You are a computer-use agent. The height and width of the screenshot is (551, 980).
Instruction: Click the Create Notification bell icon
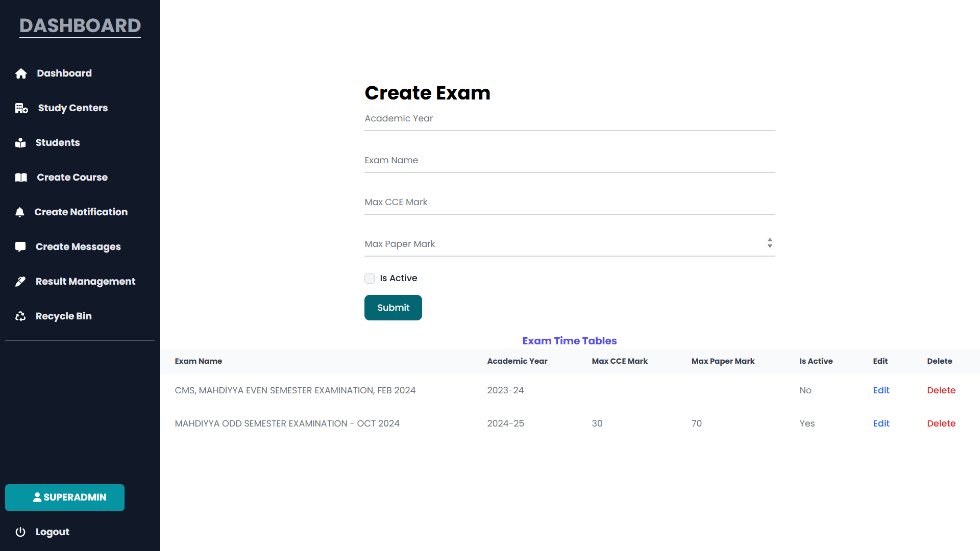(20, 212)
